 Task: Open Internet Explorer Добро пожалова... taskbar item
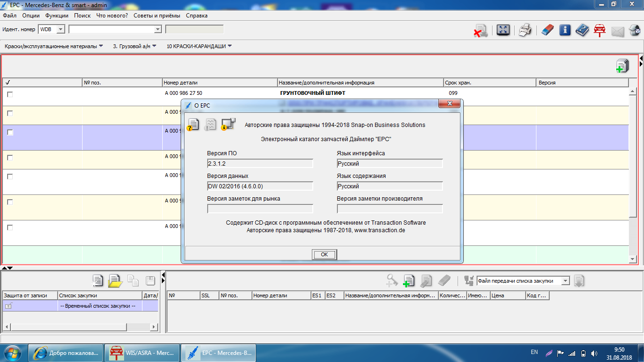[66, 353]
